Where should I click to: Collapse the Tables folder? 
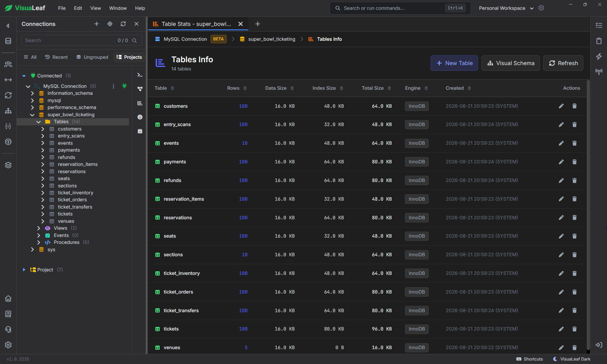coord(39,122)
